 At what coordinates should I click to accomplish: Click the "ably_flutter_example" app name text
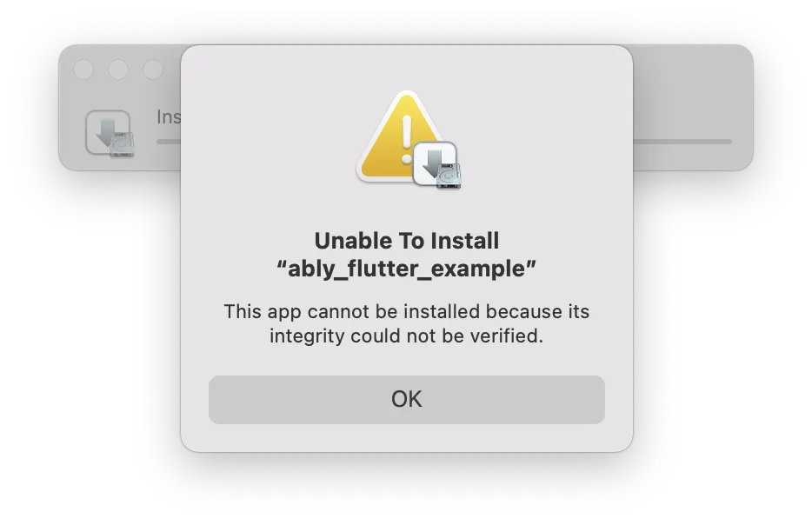point(407,269)
